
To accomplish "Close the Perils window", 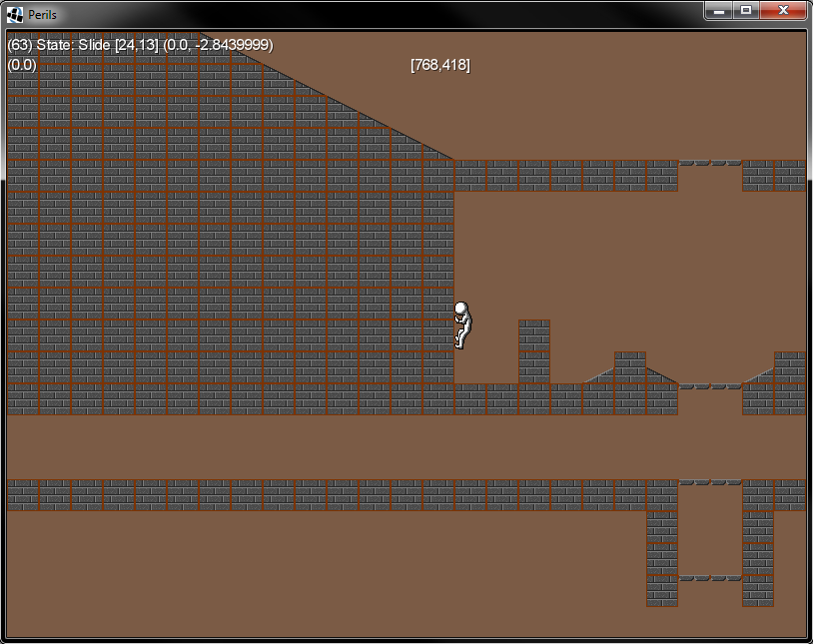I will pyautogui.click(x=783, y=10).
